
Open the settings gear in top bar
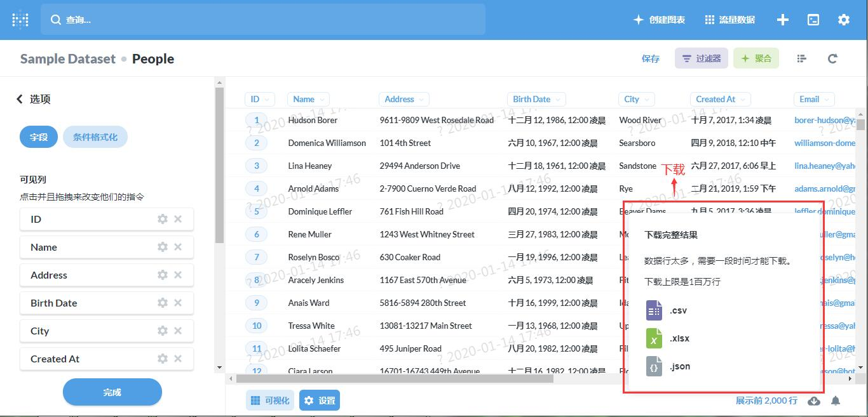(x=844, y=20)
